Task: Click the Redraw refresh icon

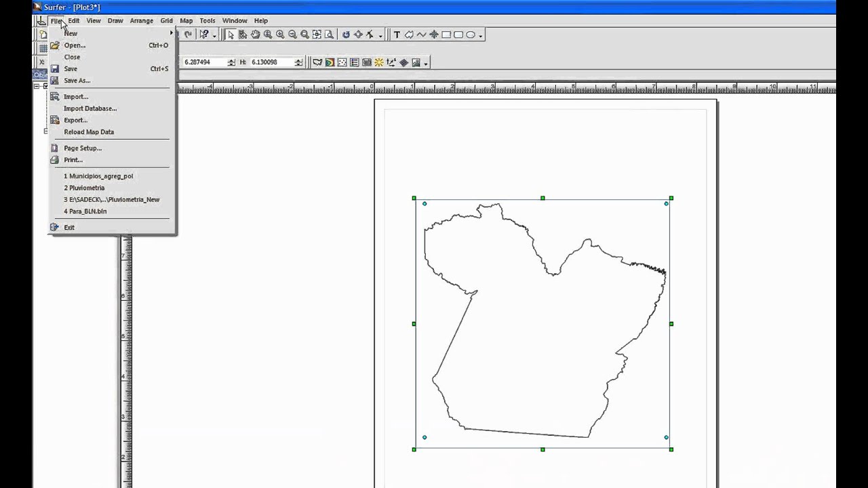Action: click(346, 35)
